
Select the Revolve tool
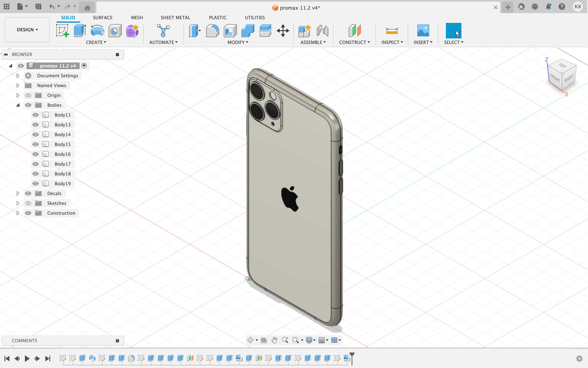pos(97,31)
